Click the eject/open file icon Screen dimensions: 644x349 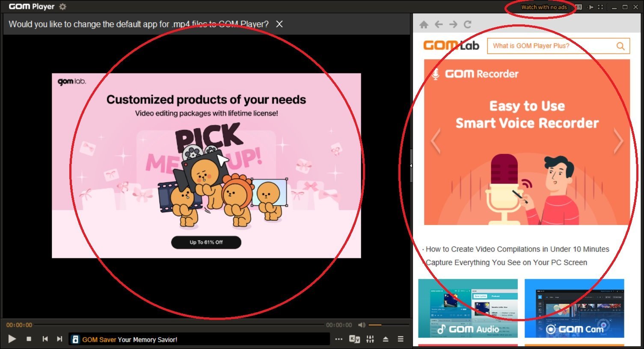386,339
